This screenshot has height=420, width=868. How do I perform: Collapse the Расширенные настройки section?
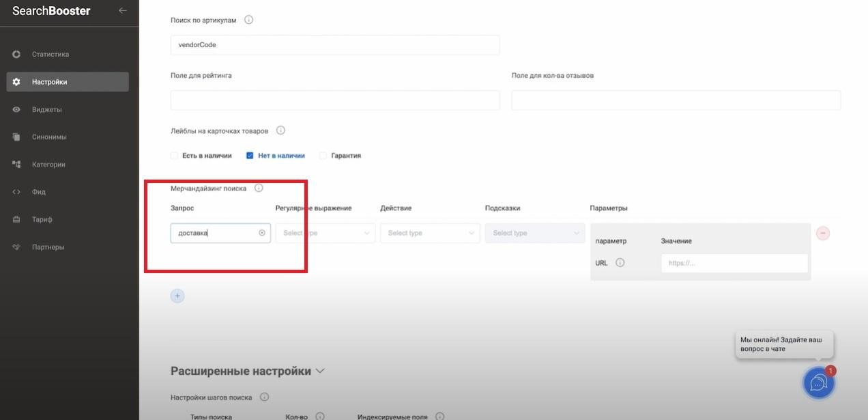[x=320, y=371]
